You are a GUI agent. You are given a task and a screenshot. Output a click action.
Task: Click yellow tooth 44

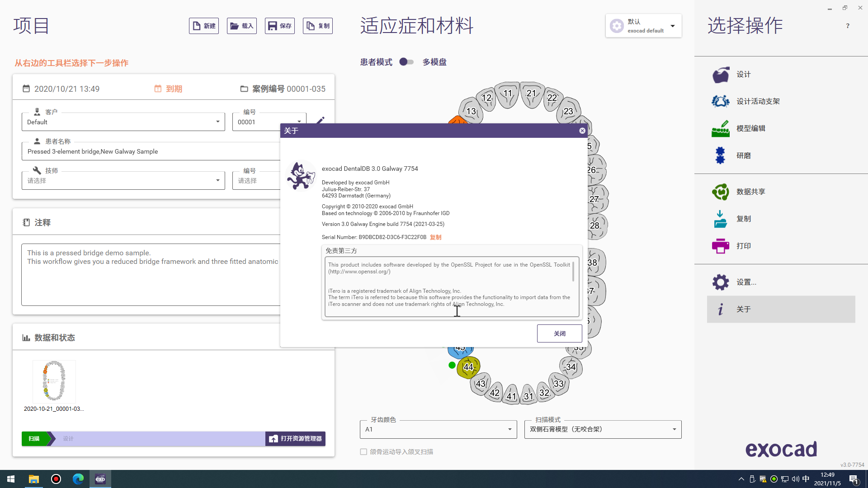pyautogui.click(x=468, y=367)
